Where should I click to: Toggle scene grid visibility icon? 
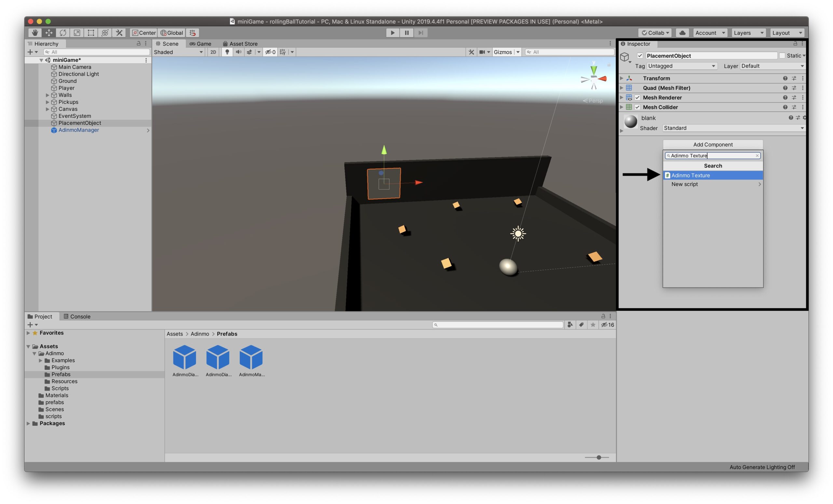click(x=283, y=52)
